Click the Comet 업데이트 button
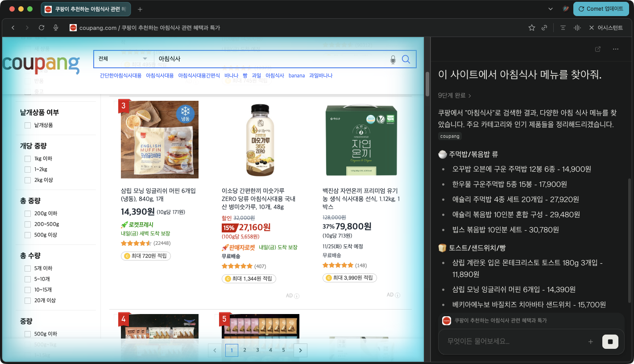 pyautogui.click(x=601, y=9)
